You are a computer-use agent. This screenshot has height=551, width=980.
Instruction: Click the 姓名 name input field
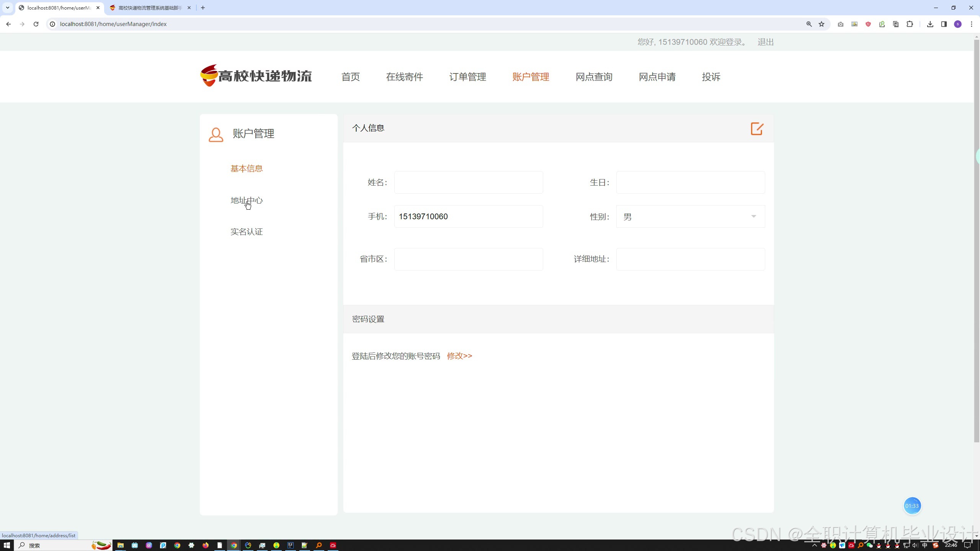tap(468, 183)
